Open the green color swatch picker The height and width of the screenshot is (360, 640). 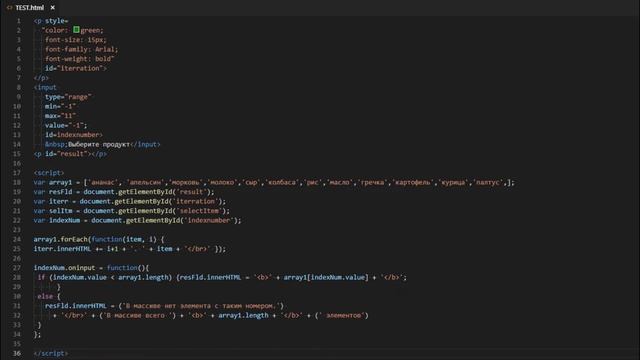[76, 30]
